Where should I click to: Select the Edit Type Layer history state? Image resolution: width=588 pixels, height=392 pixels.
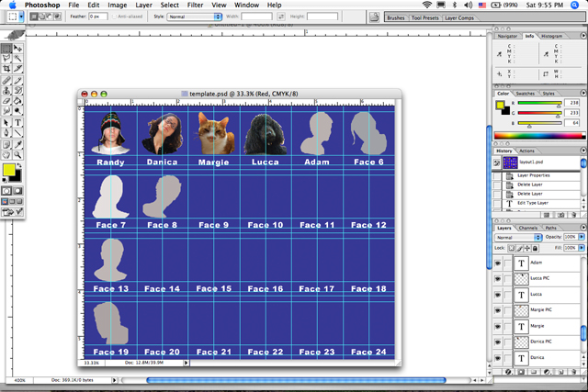[x=537, y=203]
